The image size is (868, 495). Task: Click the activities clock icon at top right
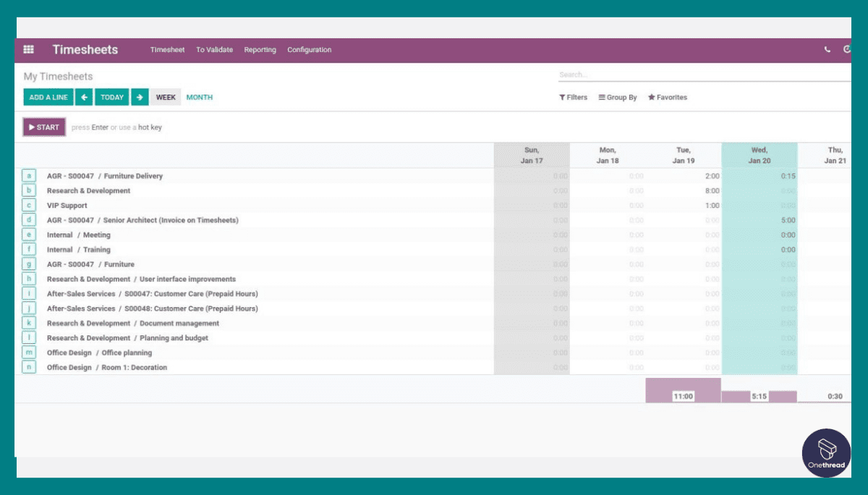point(847,49)
